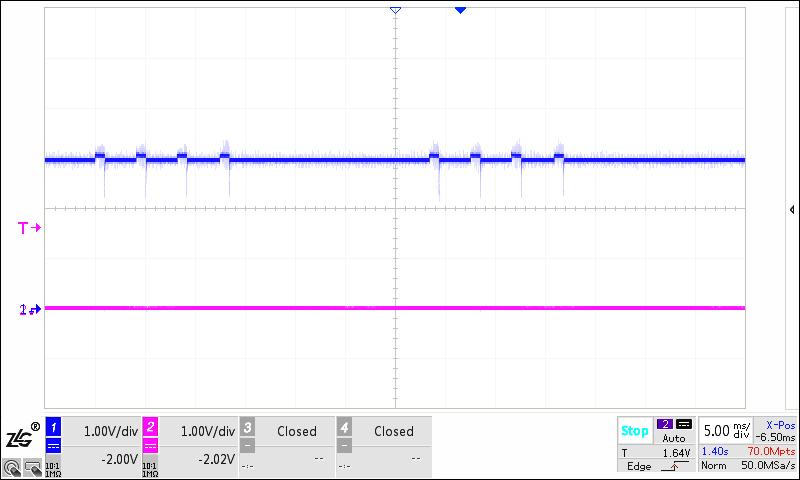Click the small arrow on right panel edge
This screenshot has width=800, height=480.
point(792,210)
